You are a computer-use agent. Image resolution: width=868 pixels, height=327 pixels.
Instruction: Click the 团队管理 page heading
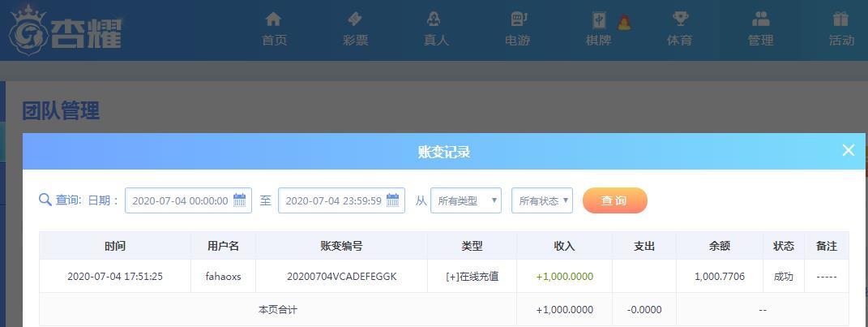point(61,110)
